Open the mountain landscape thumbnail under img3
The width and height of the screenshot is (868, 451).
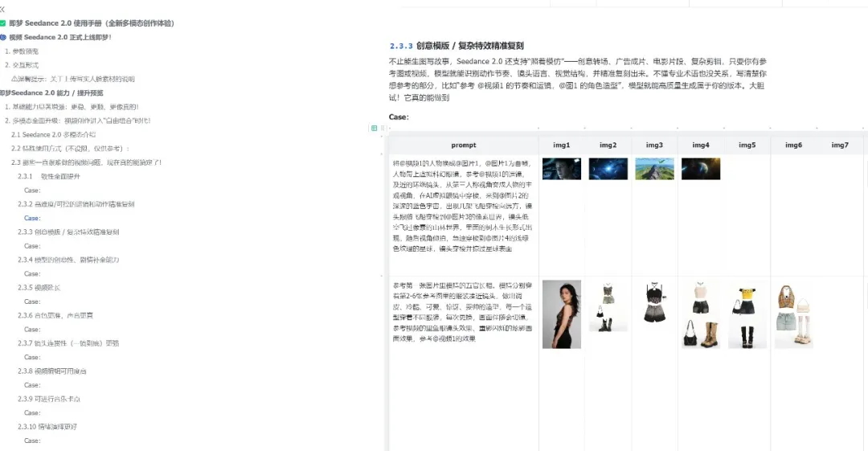click(x=654, y=168)
